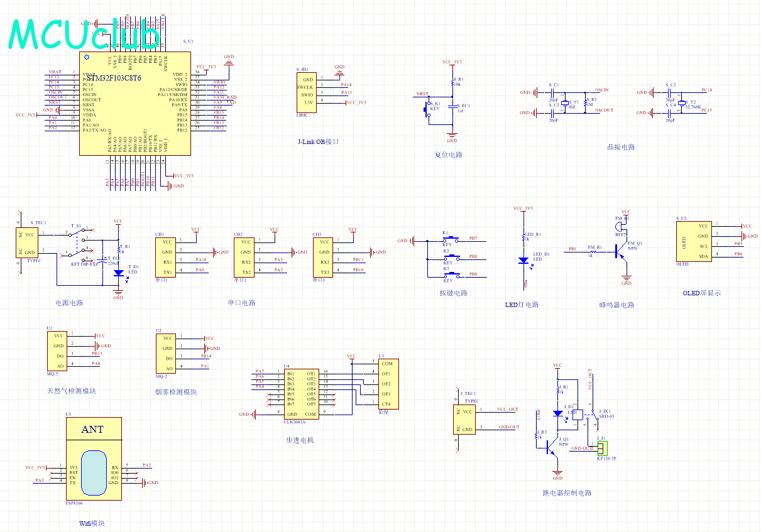
Task: Click the PB1 net label at buzzer circuit
Action: (572, 249)
